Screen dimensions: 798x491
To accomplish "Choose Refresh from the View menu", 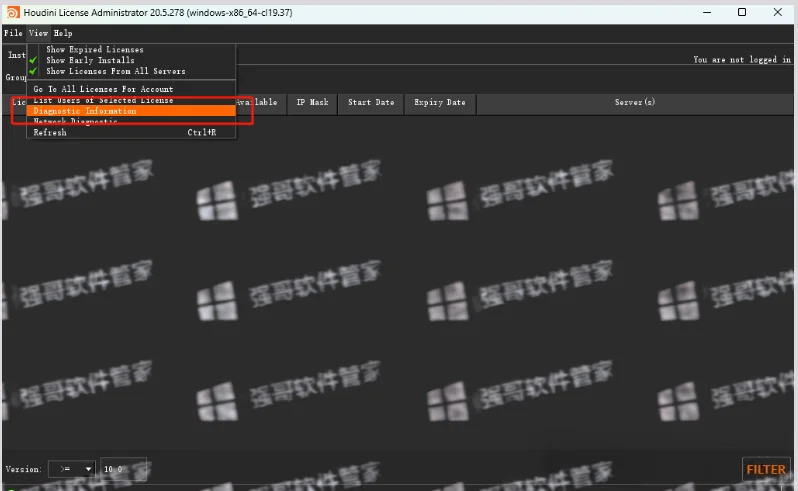I will coord(131,132).
